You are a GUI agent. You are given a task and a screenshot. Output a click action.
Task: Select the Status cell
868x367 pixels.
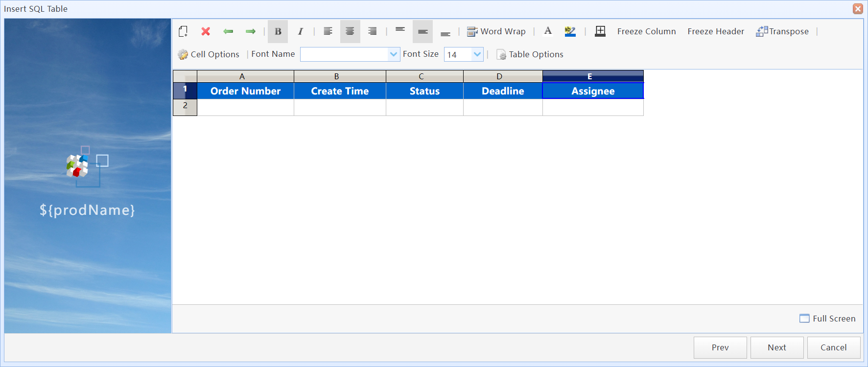[x=424, y=91]
